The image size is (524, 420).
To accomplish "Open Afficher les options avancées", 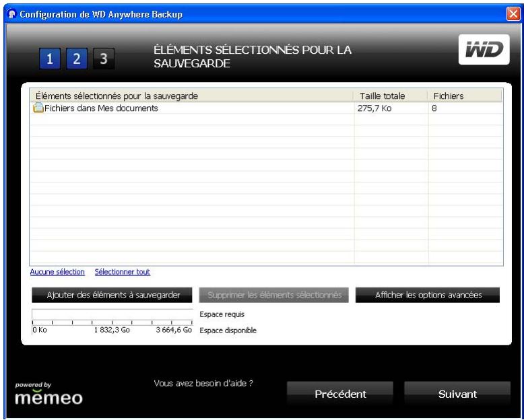I will [428, 295].
